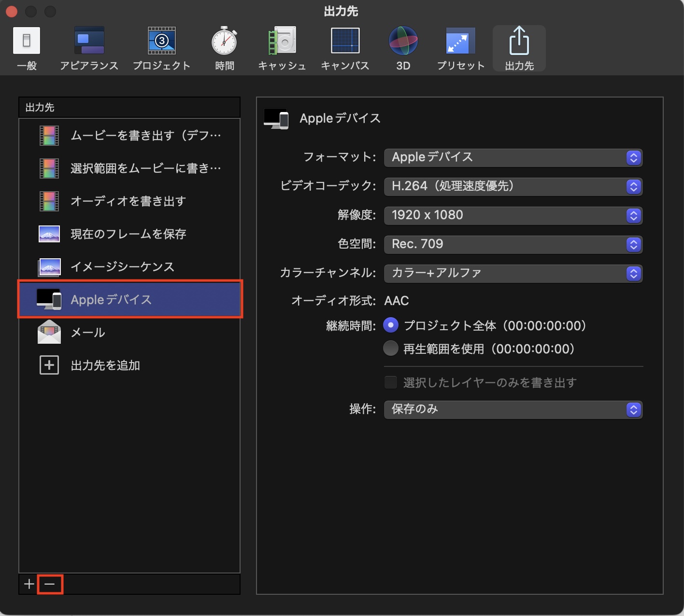Open the プリセット preferences pane icon
This screenshot has width=684, height=616.
(x=461, y=41)
